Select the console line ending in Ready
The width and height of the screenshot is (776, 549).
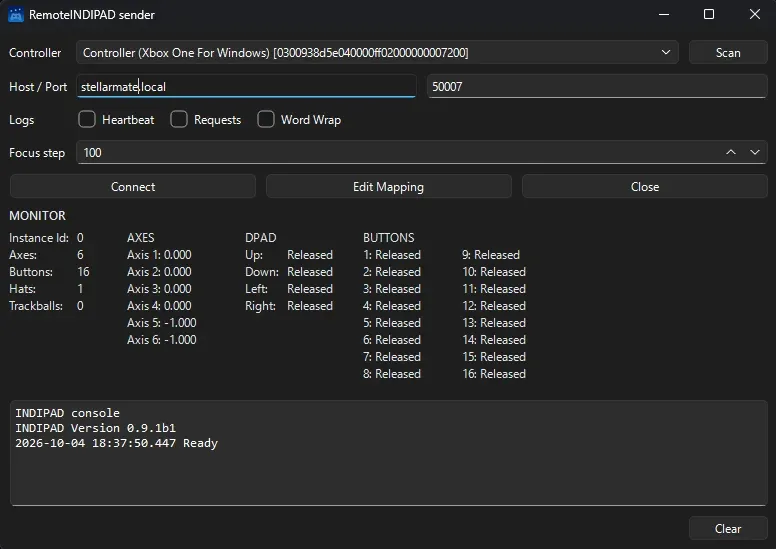pos(116,443)
